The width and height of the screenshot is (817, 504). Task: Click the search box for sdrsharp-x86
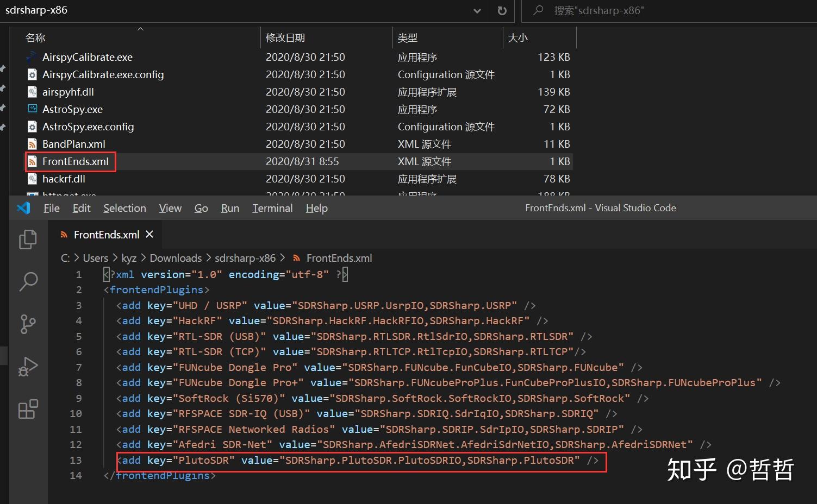coord(669,10)
